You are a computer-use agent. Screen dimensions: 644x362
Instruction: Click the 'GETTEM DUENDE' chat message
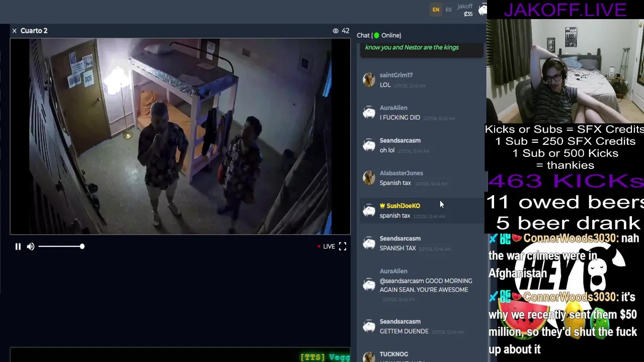point(404,331)
